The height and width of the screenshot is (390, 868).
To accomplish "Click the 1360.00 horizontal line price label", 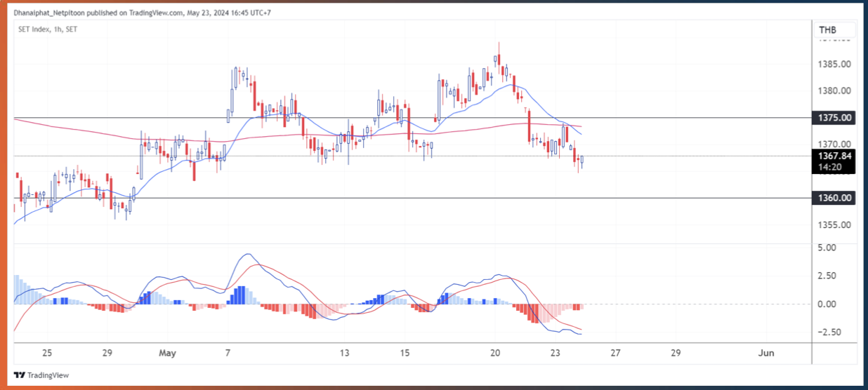I will coord(835,198).
